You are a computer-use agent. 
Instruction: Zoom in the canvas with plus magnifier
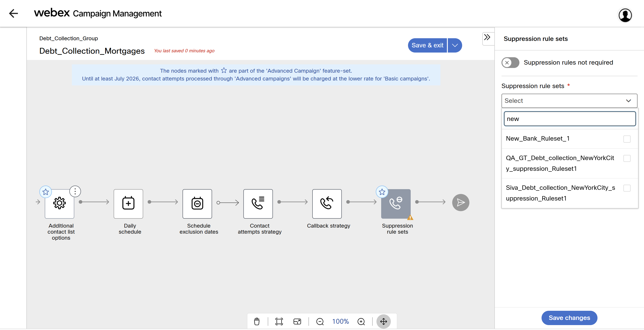[361, 321]
